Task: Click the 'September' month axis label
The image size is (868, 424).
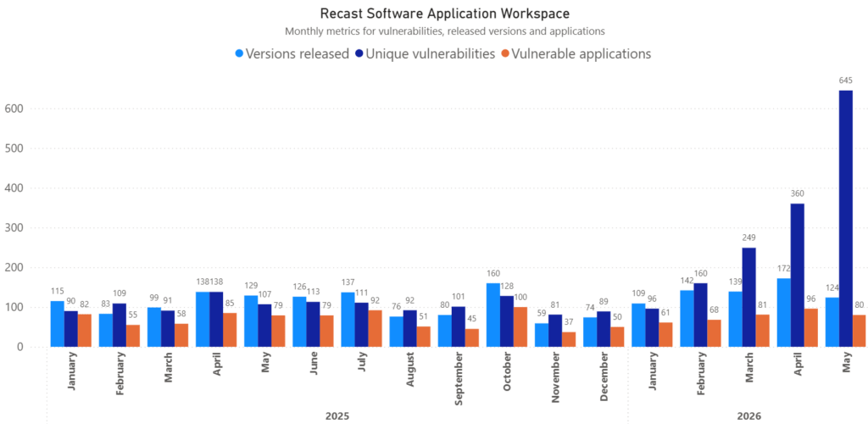Action: point(459,377)
